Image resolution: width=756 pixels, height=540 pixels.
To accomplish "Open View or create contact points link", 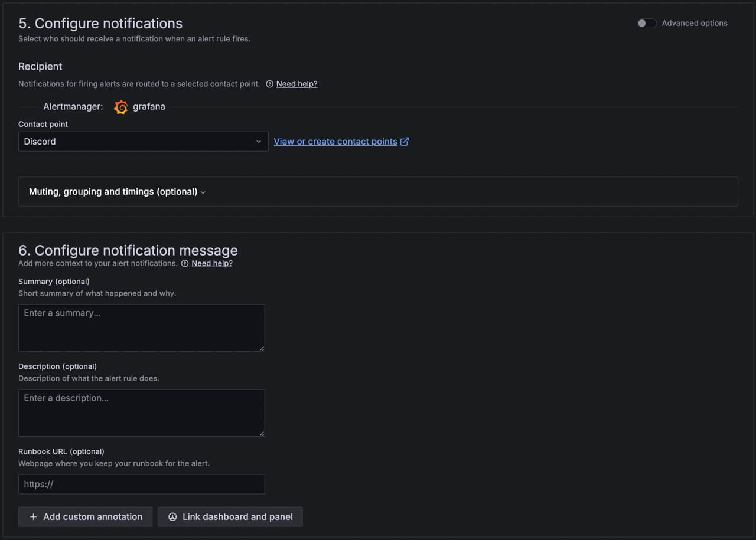I will point(335,142).
